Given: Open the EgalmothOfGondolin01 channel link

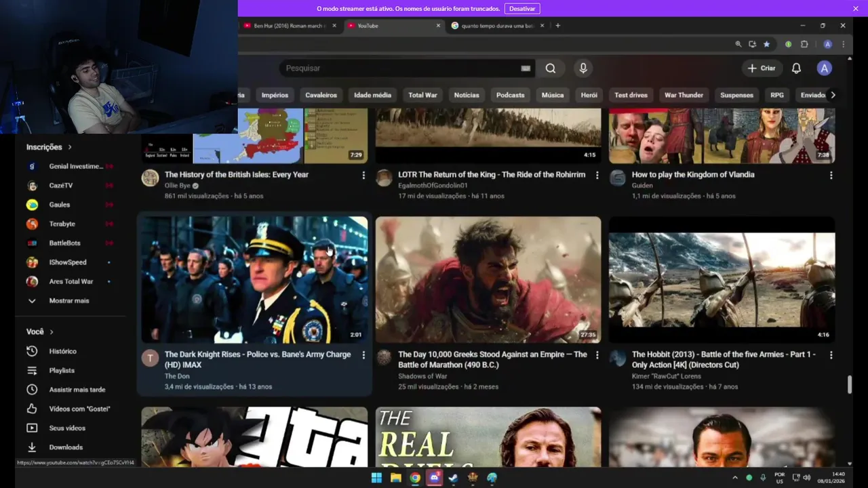Looking at the screenshot, I should [x=433, y=185].
